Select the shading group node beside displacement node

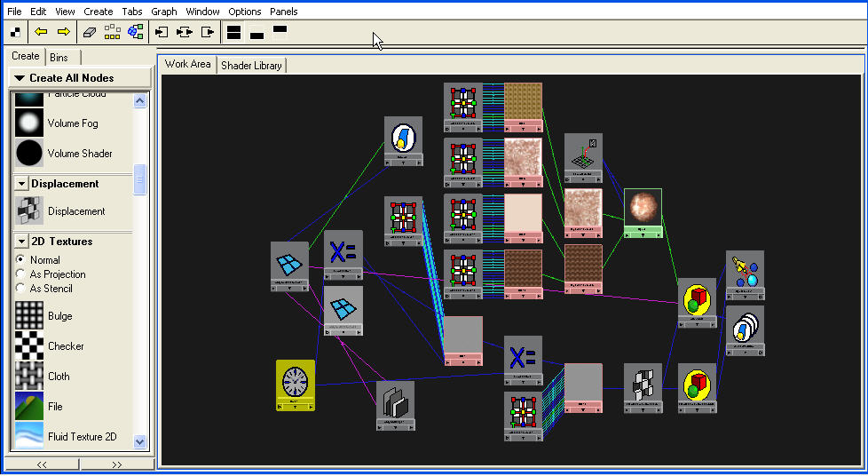coord(697,388)
